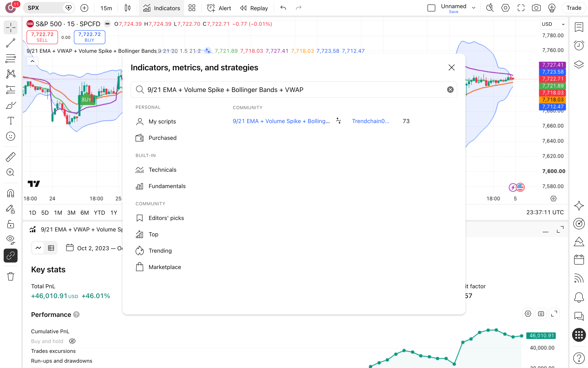Screen dimensions: 588x368
Task: Open the help center question mark icon
Action: pyautogui.click(x=579, y=358)
